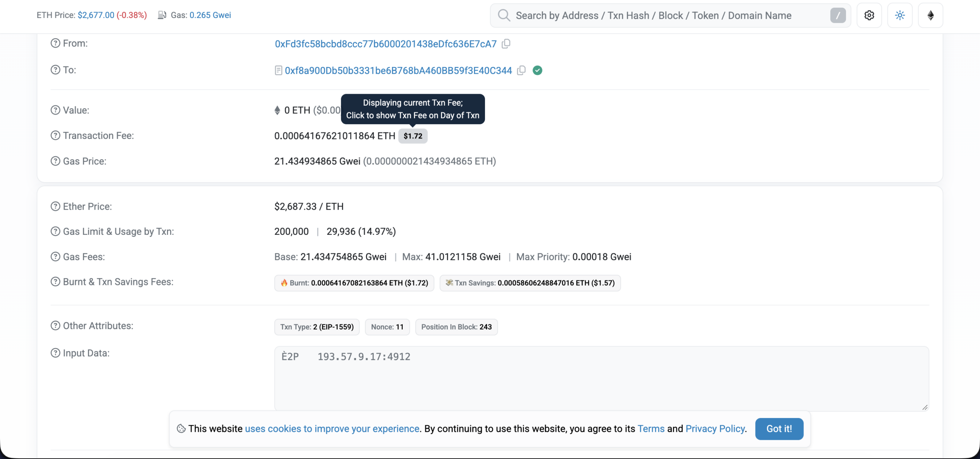The height and width of the screenshot is (459, 980).
Task: Click help icon beside Gas Fees
Action: click(56, 257)
